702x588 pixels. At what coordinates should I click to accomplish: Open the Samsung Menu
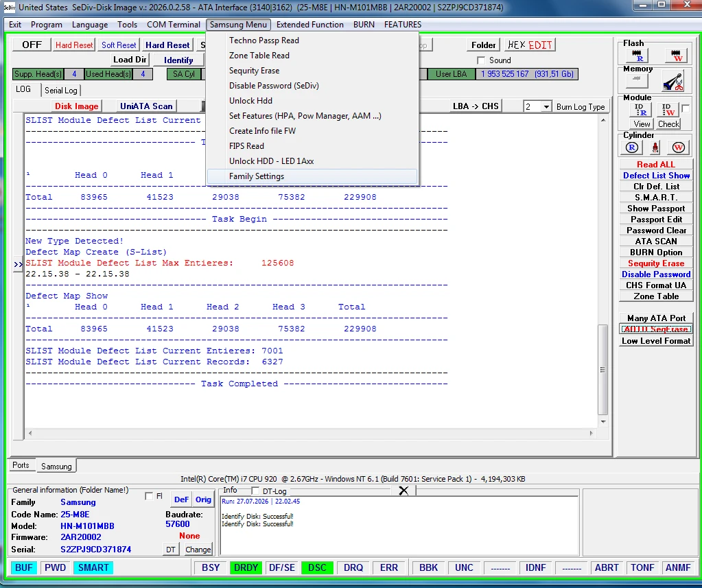[x=238, y=25]
